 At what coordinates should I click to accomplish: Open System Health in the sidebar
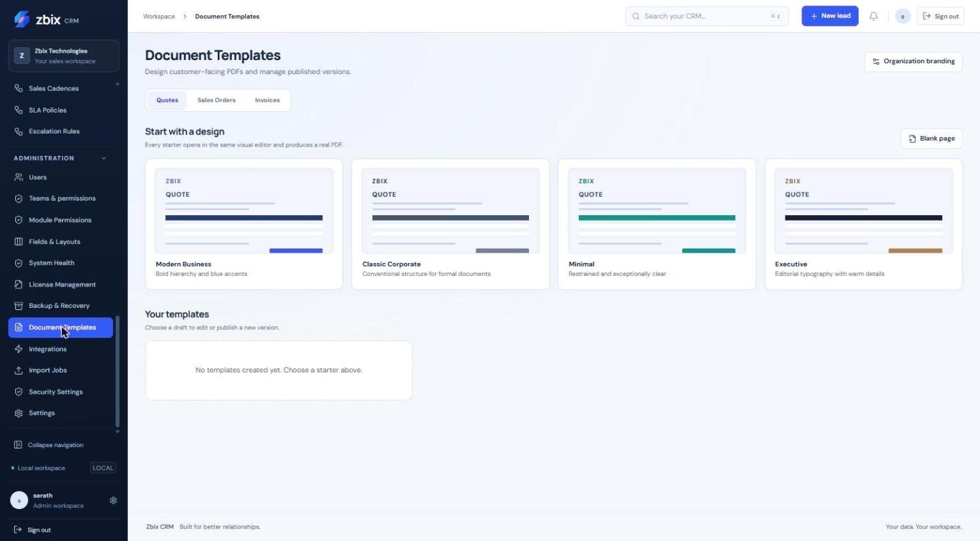point(61,263)
